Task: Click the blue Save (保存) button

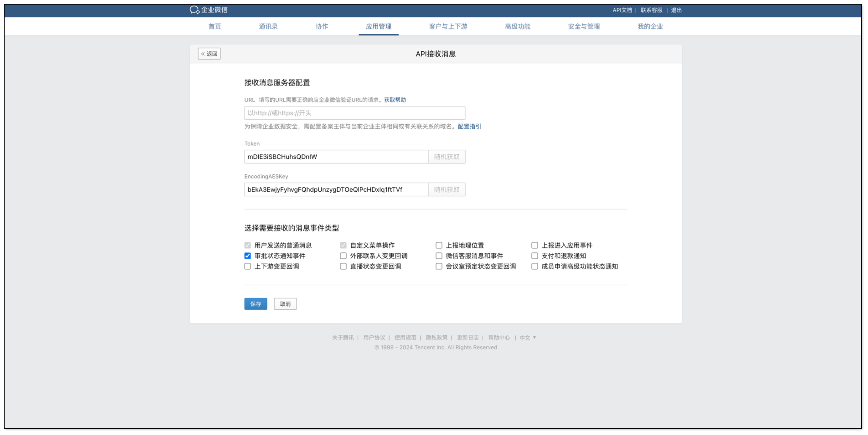Action: (x=256, y=304)
